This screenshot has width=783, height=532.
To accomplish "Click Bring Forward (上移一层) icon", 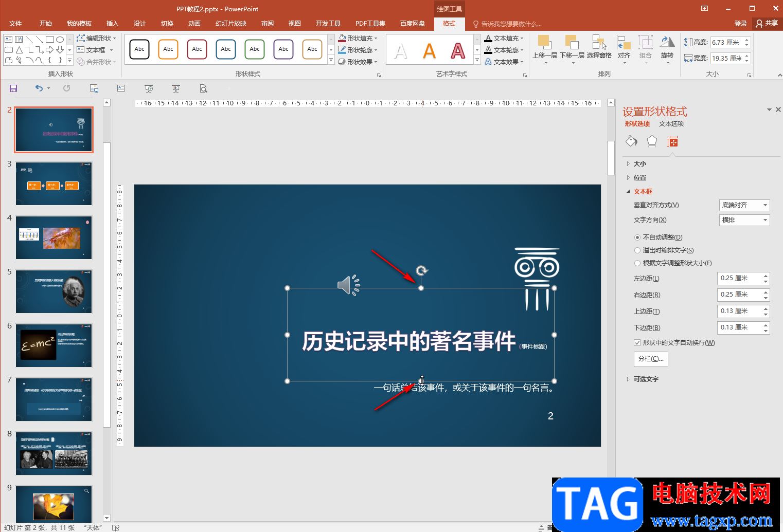I will click(544, 42).
